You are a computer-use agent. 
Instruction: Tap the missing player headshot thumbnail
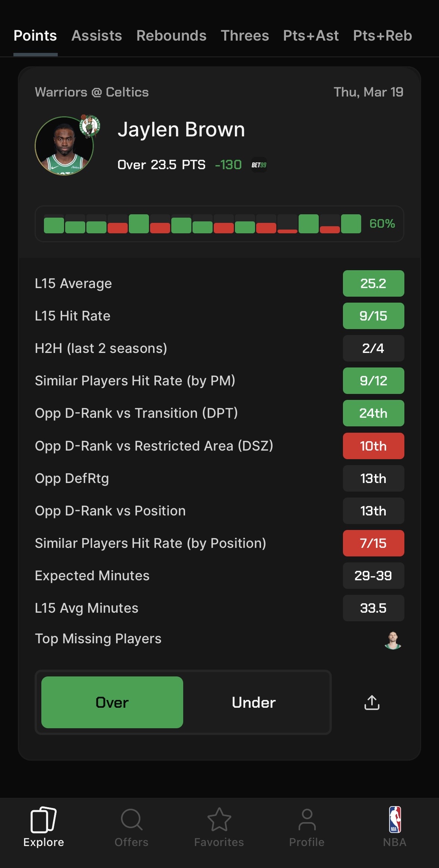click(393, 640)
